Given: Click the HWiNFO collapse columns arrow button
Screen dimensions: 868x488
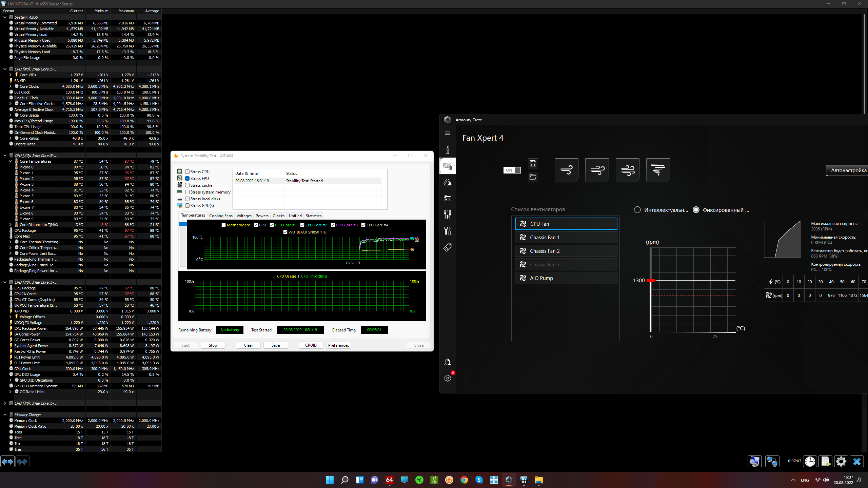Looking at the screenshot, I should 22,462.
